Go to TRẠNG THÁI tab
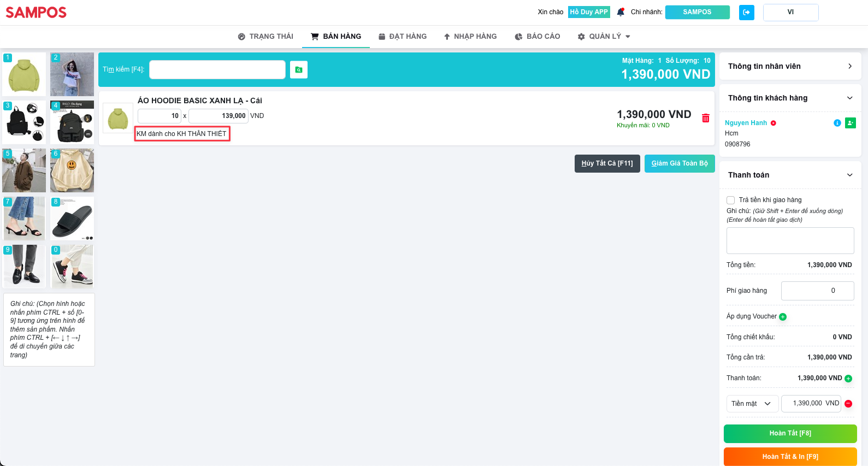The image size is (868, 466). click(265, 37)
